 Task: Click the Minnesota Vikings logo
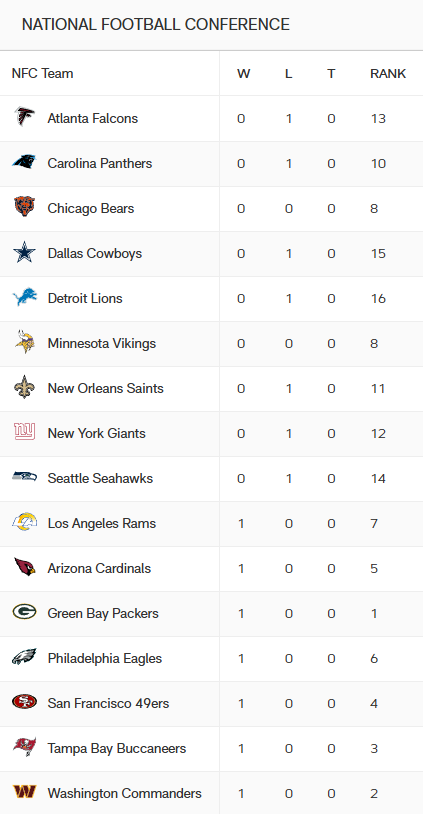[24, 343]
